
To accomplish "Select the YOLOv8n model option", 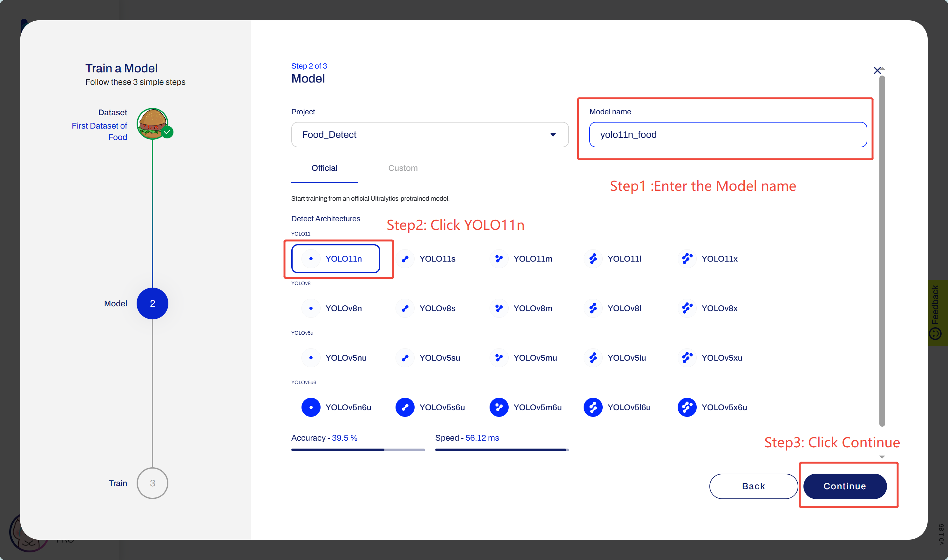I will 335,308.
